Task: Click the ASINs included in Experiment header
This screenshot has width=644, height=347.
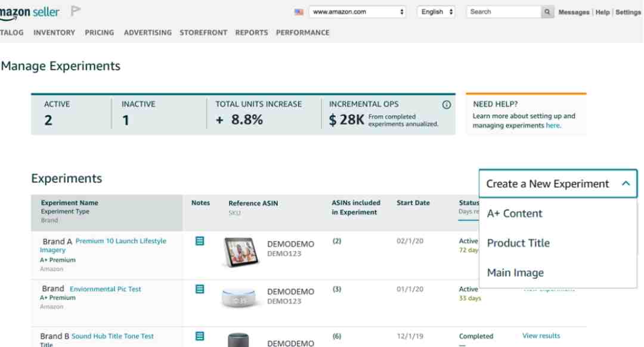Action: pos(355,207)
